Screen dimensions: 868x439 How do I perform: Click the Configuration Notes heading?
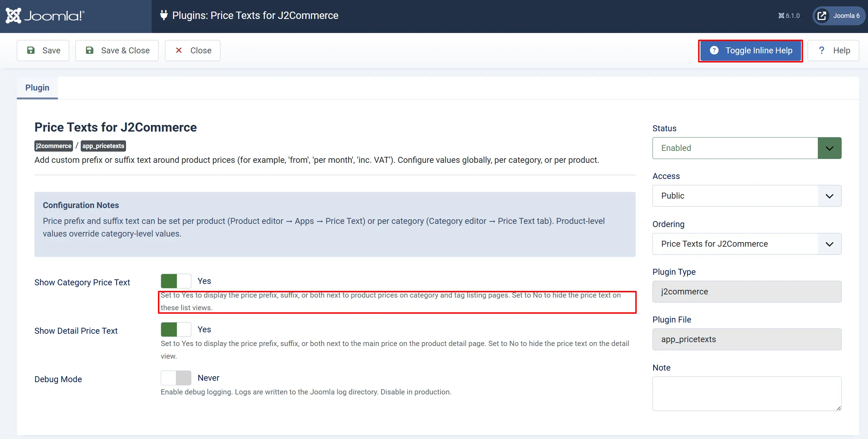click(x=81, y=205)
